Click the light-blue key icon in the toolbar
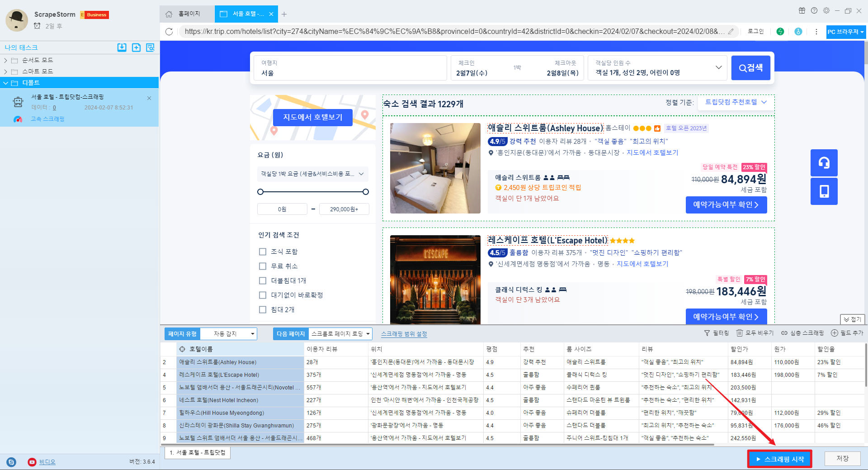The height and width of the screenshot is (470, 868). click(798, 32)
